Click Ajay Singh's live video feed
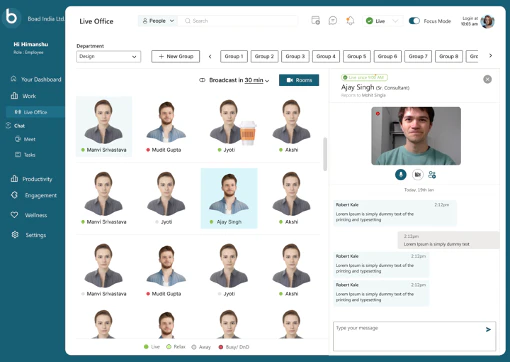Viewport: 510px width, 362px height. tap(416, 136)
